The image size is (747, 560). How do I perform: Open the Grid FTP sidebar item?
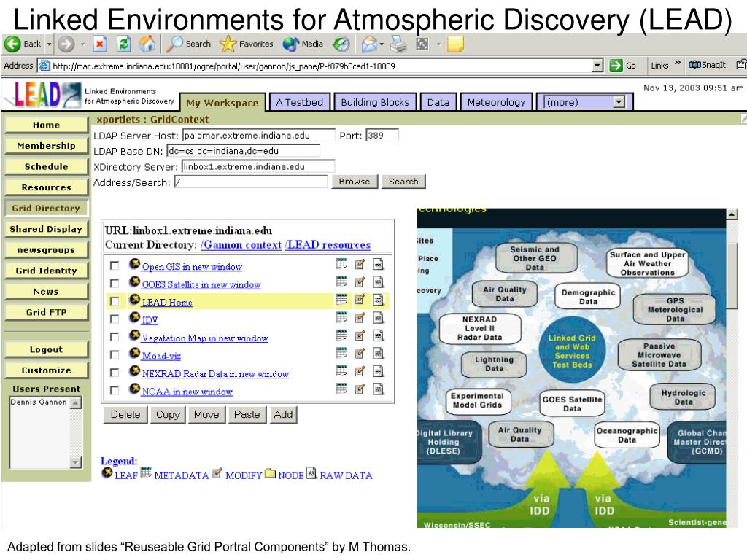(46, 312)
